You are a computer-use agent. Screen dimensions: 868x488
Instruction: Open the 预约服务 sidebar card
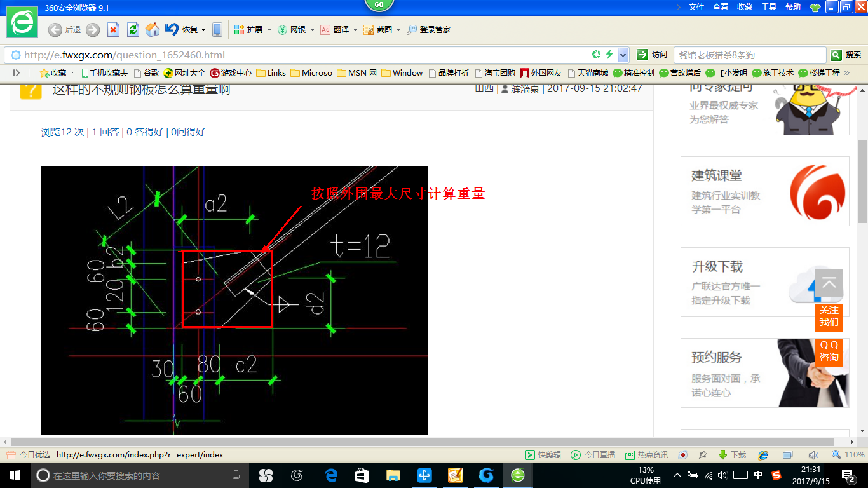click(765, 373)
